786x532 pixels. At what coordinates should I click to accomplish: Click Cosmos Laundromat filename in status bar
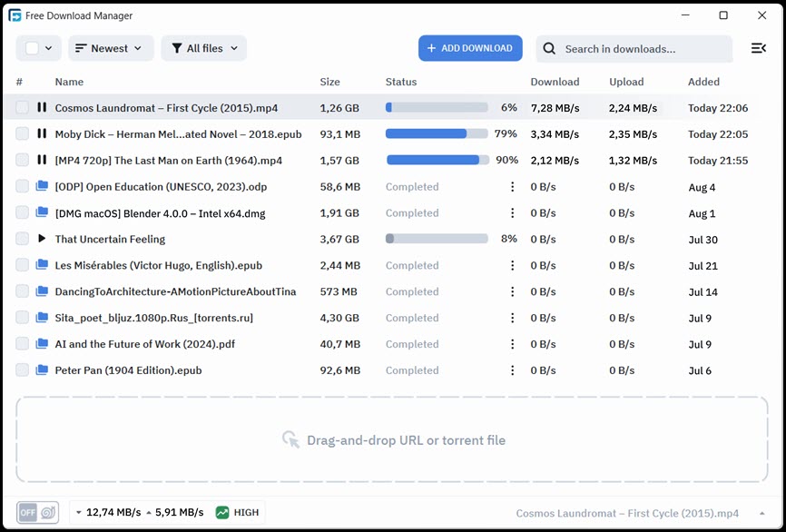point(627,513)
